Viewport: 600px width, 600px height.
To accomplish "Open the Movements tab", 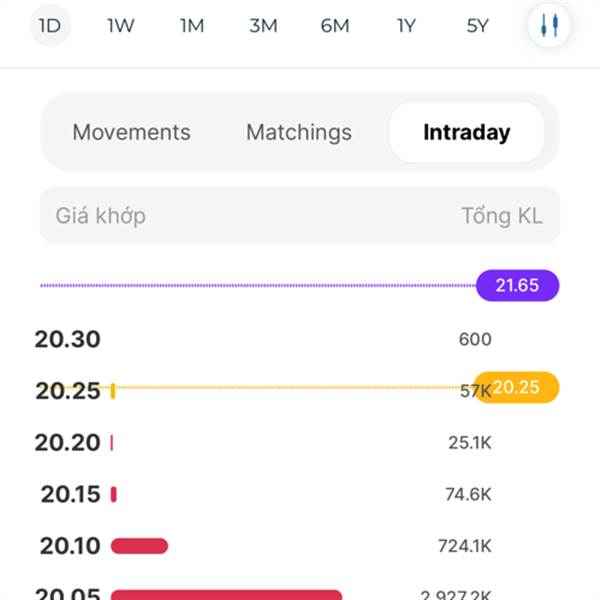I will coord(131,132).
